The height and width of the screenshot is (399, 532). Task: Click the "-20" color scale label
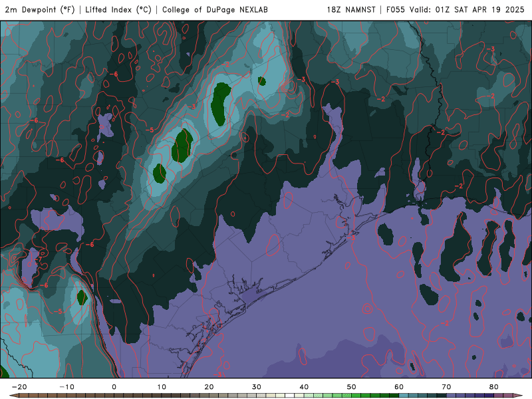[19, 387]
